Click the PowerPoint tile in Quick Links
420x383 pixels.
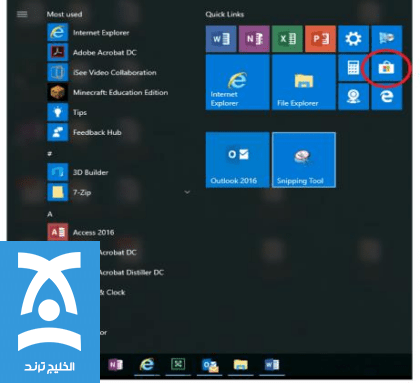tap(320, 39)
